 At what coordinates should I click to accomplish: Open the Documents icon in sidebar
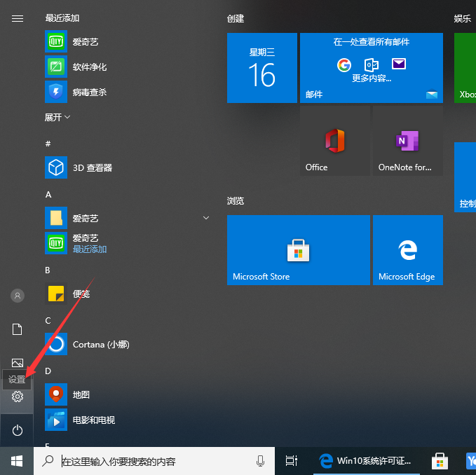(18, 329)
